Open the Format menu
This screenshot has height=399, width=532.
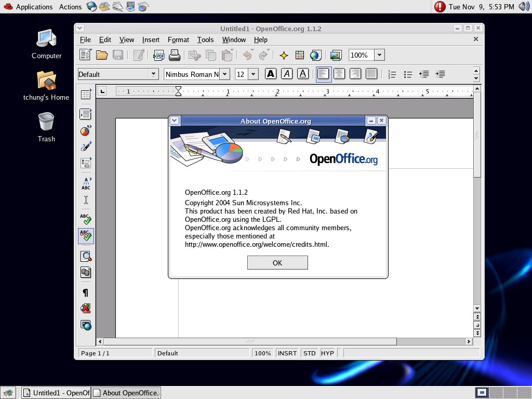tap(178, 39)
